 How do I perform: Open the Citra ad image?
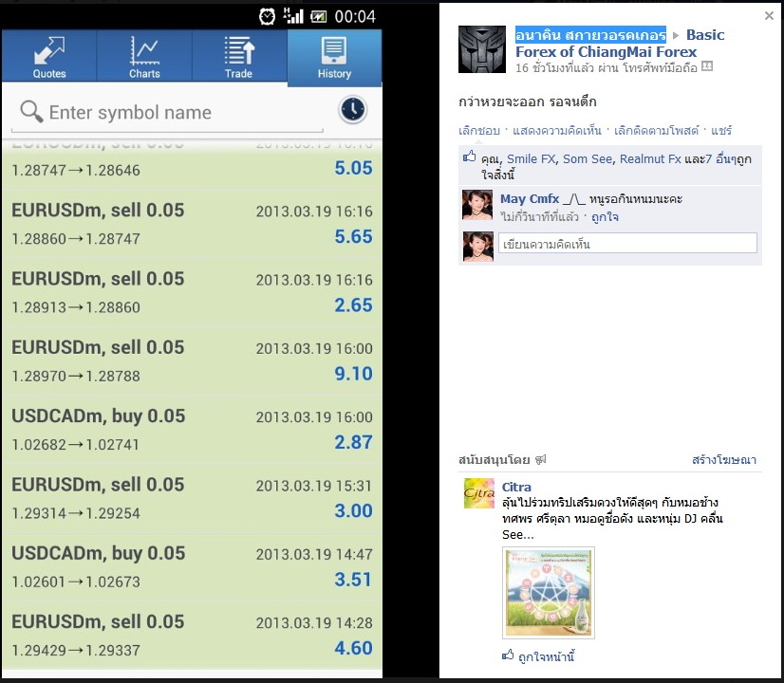549,593
